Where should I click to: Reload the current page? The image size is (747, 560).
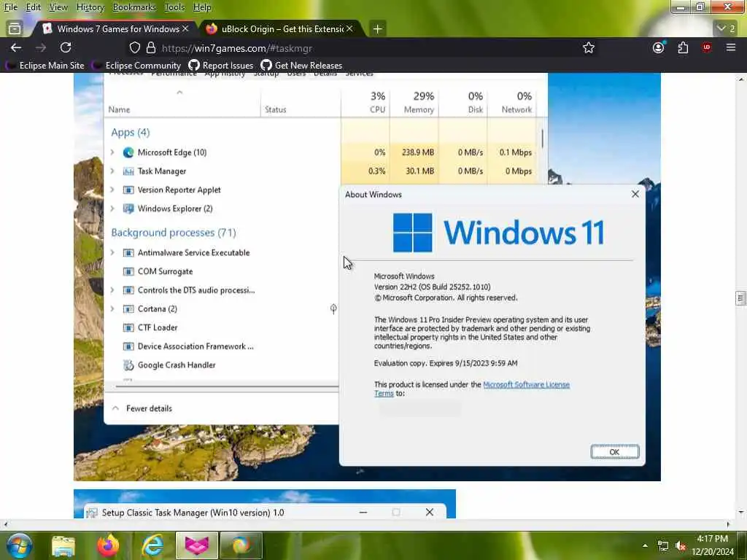point(66,47)
